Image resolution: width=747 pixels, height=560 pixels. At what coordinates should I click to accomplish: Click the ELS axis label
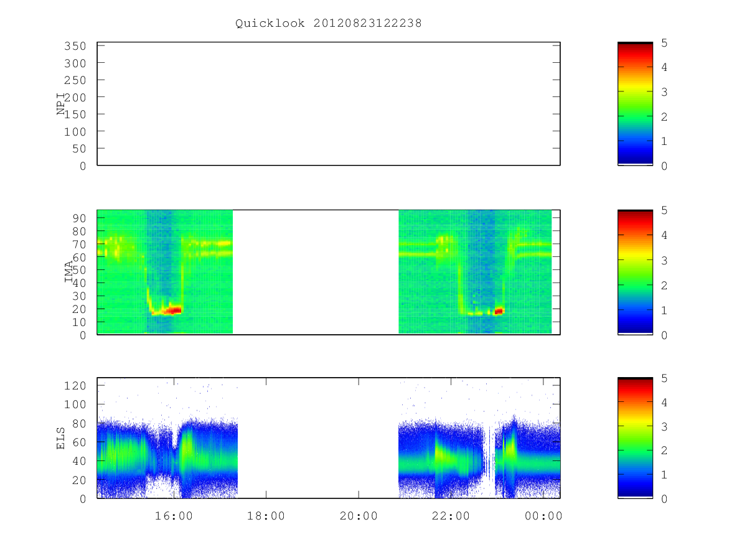pyautogui.click(x=61, y=438)
